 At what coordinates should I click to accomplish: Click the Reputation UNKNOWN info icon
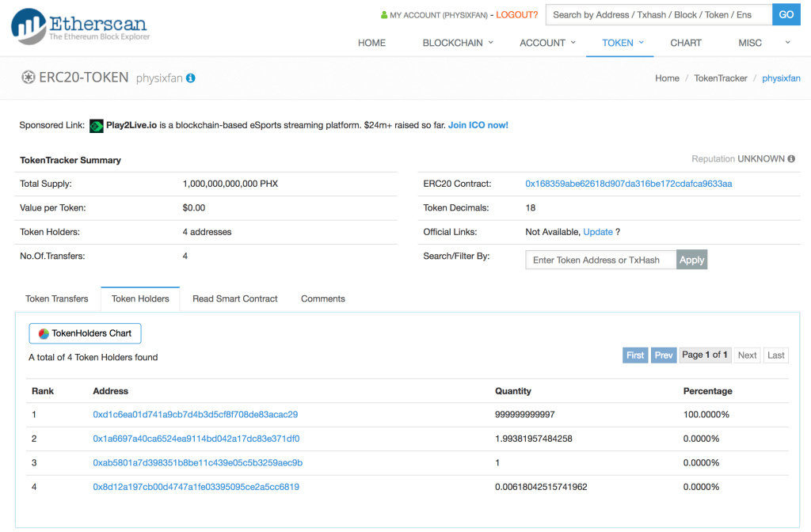coord(791,158)
